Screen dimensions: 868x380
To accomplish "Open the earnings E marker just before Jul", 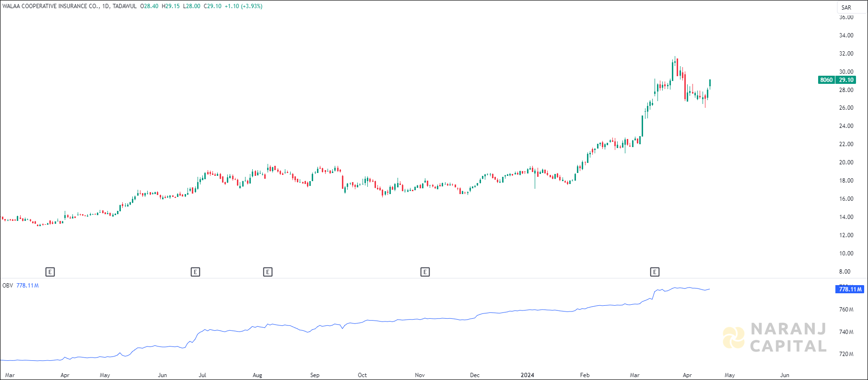I will pos(195,272).
